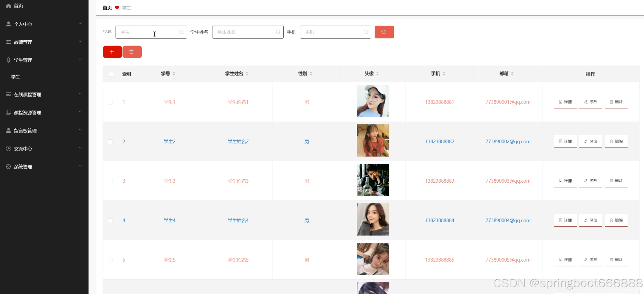
Task: Click the 个人中心 user icon
Action: coord(9,24)
